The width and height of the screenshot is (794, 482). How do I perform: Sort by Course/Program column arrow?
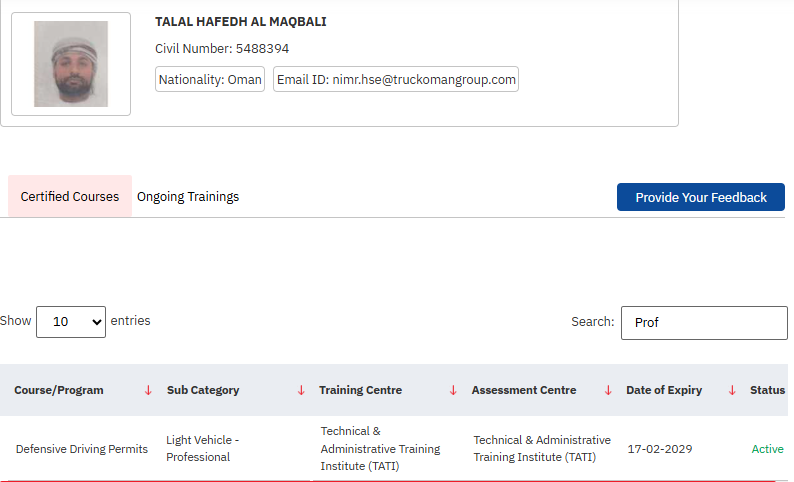(148, 390)
